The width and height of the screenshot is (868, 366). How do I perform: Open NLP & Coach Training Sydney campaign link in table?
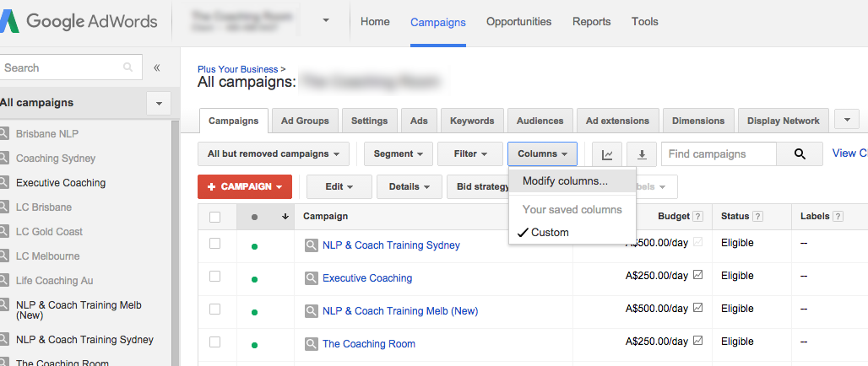[392, 245]
